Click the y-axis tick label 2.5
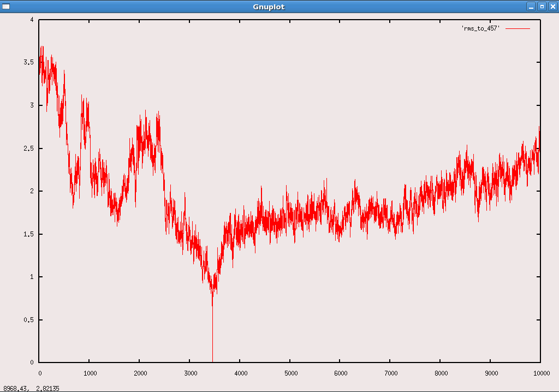The height and width of the screenshot is (392, 559). 29,149
